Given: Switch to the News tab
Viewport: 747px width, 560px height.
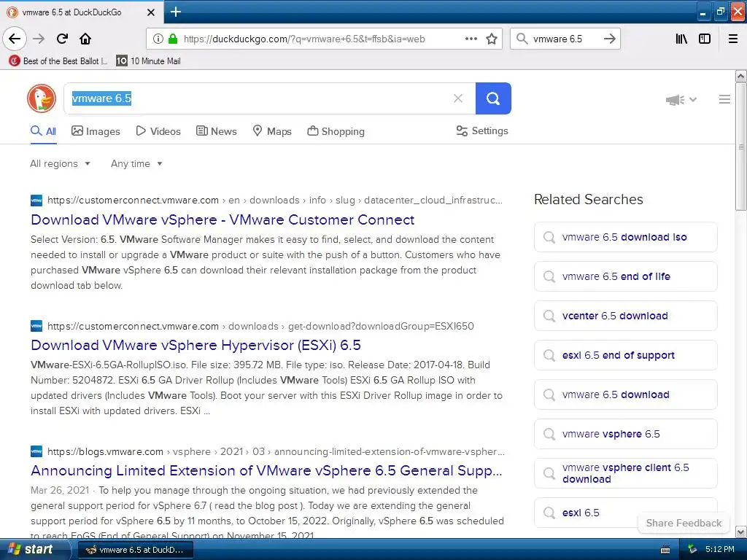Looking at the screenshot, I should coord(216,131).
